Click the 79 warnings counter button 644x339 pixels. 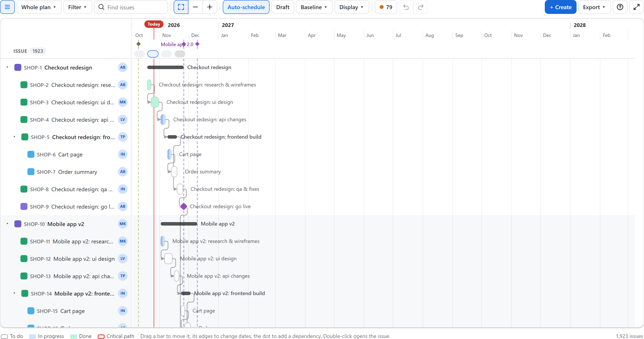pyautogui.click(x=386, y=7)
